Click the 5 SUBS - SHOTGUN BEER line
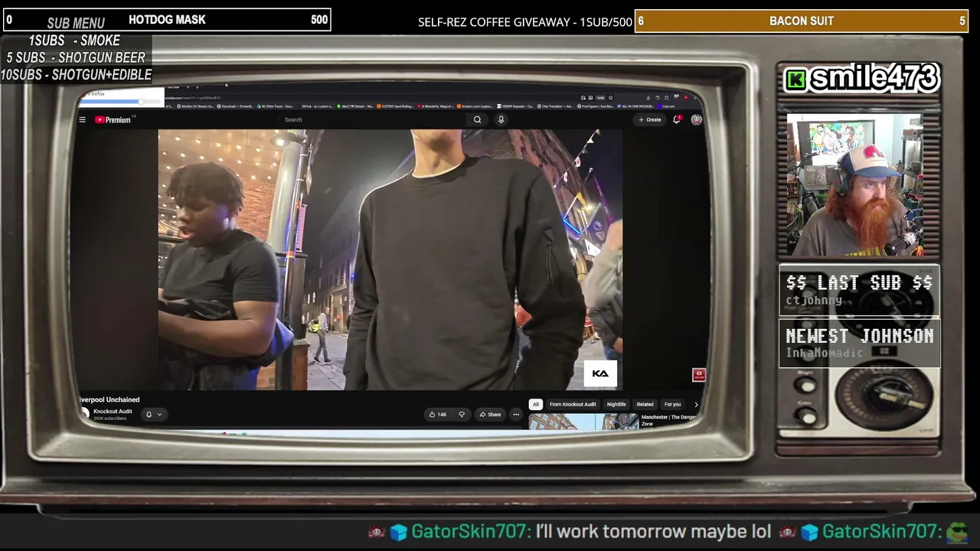Screen dimensions: 980x551 (x=76, y=57)
